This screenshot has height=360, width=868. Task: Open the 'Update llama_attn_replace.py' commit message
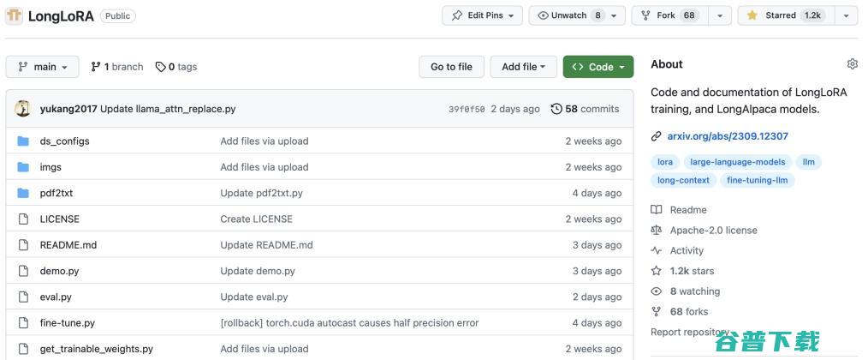click(x=168, y=109)
